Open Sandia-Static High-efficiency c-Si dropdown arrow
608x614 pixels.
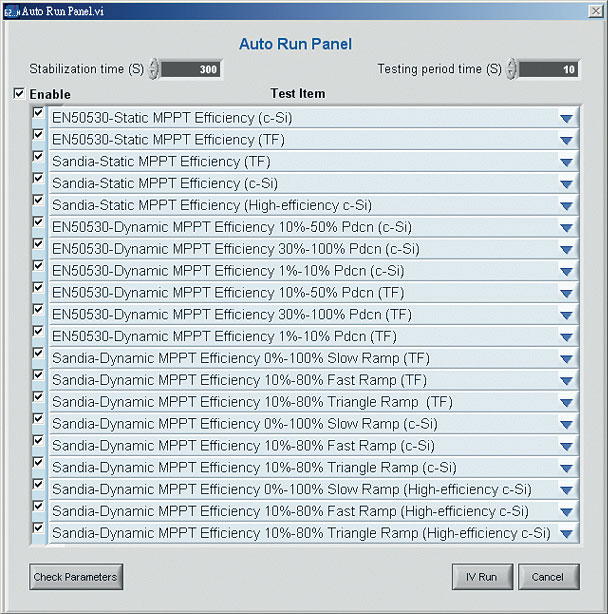click(x=567, y=206)
